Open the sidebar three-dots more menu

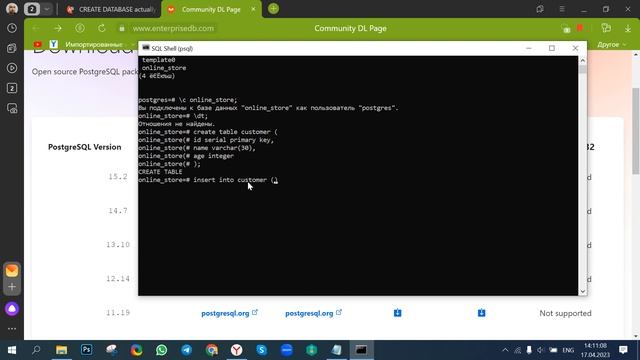pyautogui.click(x=12, y=329)
